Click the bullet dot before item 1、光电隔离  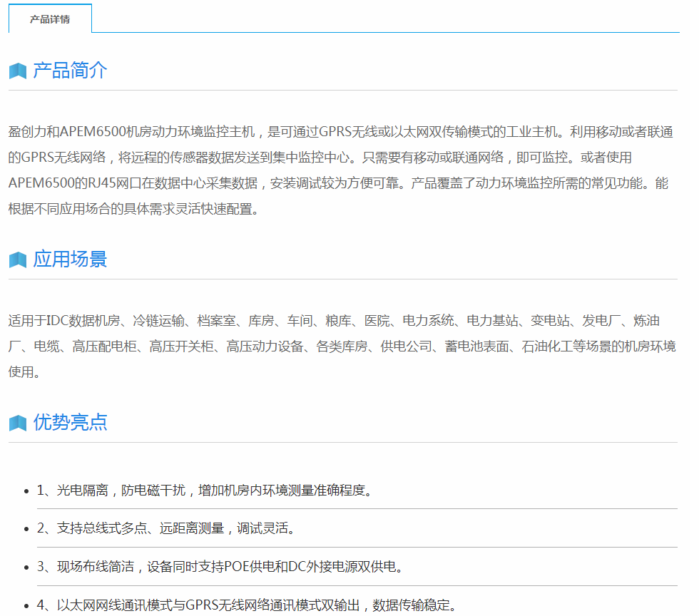click(x=26, y=491)
